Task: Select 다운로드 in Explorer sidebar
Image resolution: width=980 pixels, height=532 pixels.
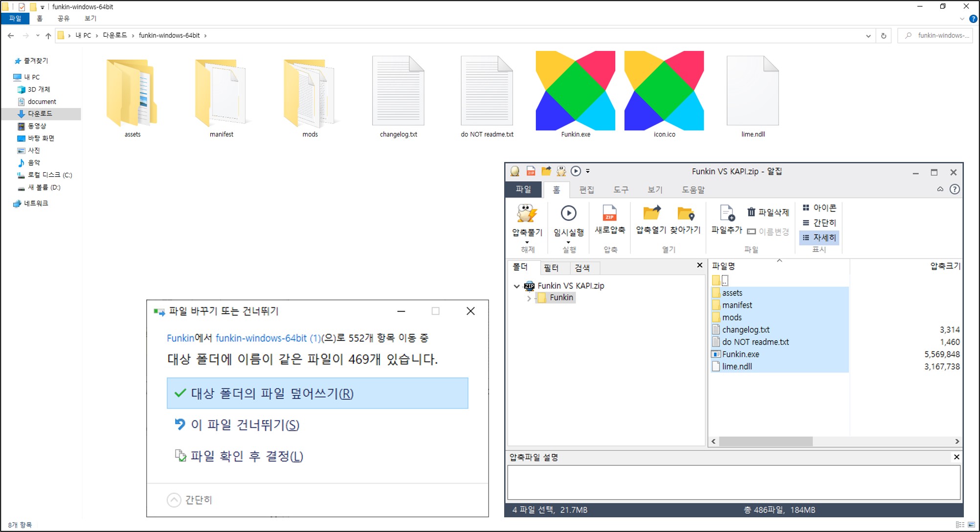Action: (x=41, y=114)
